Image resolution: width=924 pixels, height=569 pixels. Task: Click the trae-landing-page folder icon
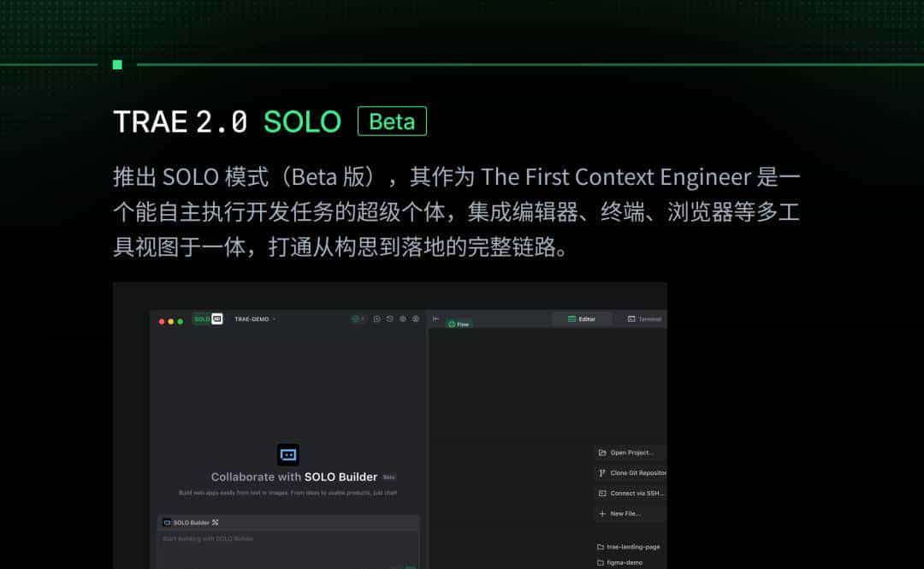point(601,547)
